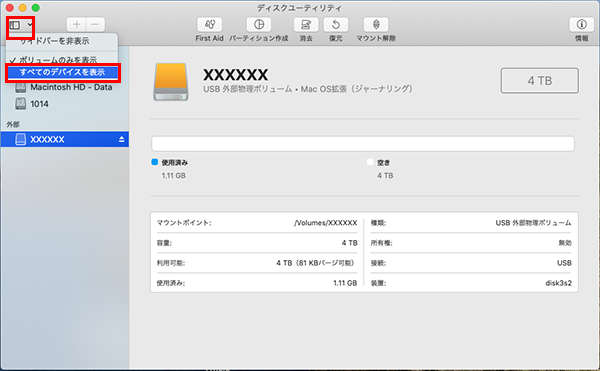
Task: Select Macintosh HD - Data volume
Action: tap(71, 88)
